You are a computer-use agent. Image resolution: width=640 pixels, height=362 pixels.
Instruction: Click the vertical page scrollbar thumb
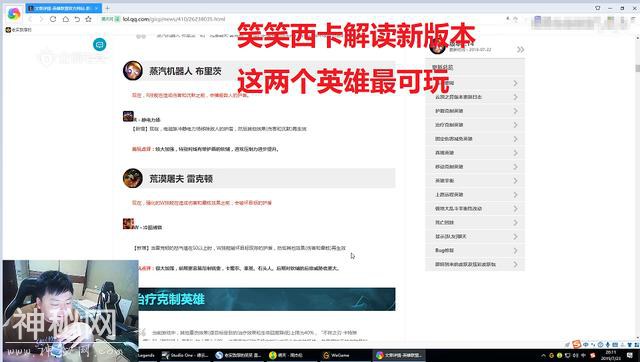[637, 68]
